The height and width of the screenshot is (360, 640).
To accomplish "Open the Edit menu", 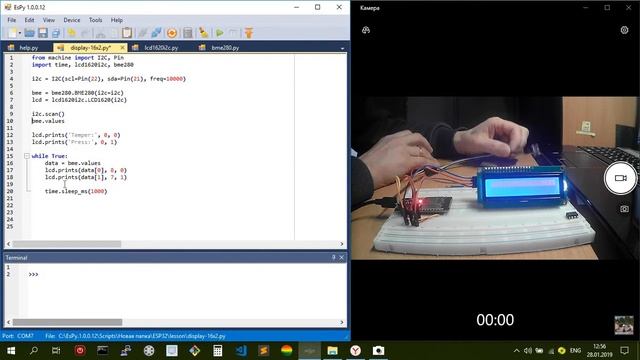I will pyautogui.click(x=29, y=20).
